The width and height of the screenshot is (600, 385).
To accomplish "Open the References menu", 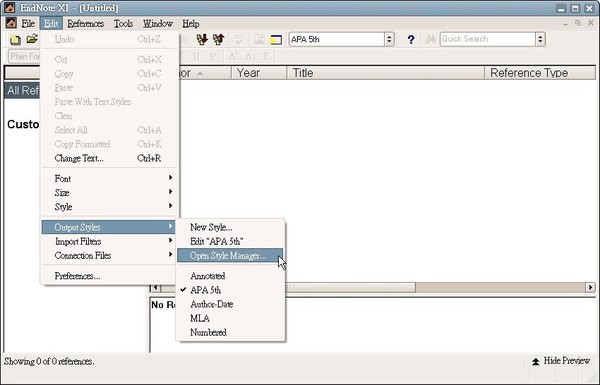I will (x=86, y=24).
